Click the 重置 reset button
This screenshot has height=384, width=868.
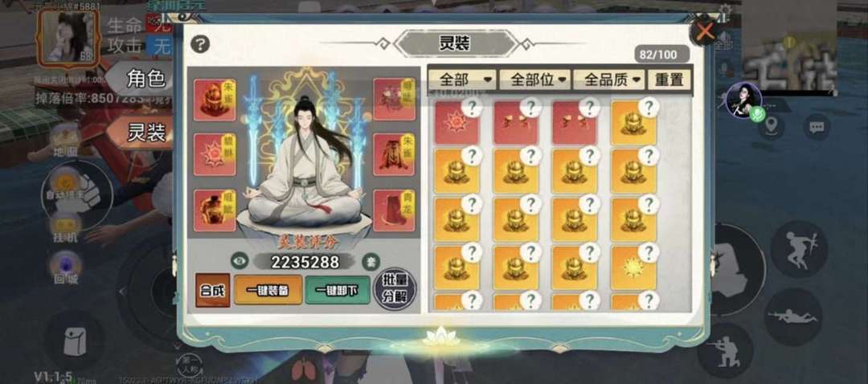tap(669, 80)
